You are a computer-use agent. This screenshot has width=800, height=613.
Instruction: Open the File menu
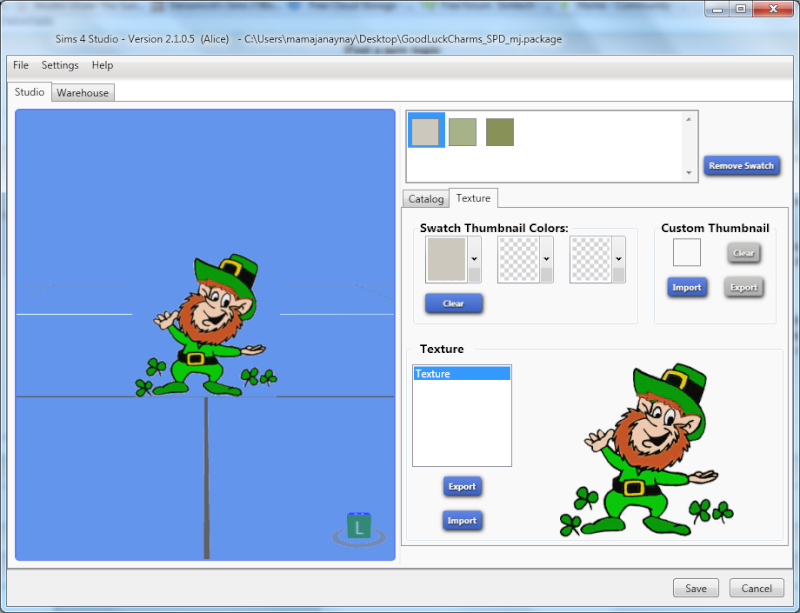click(x=20, y=65)
